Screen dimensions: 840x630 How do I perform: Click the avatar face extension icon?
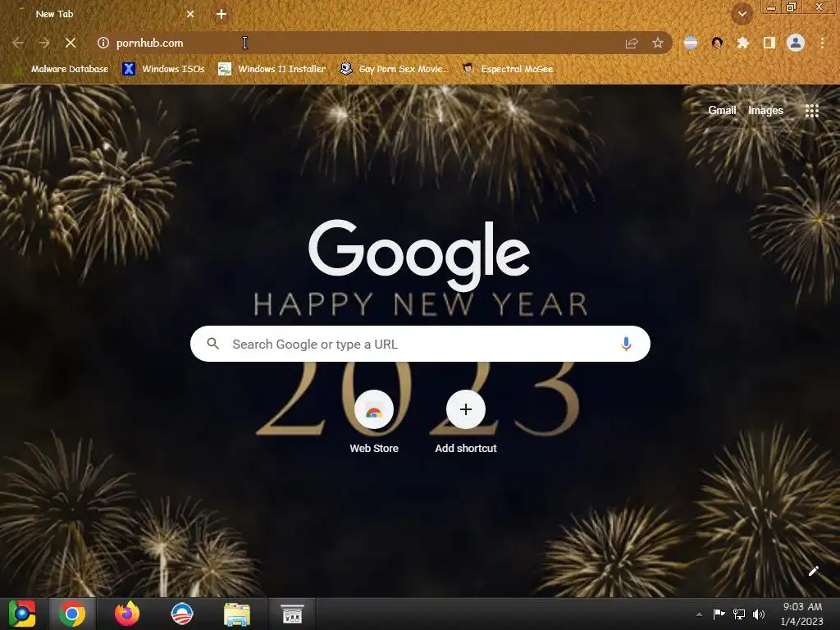pos(717,43)
